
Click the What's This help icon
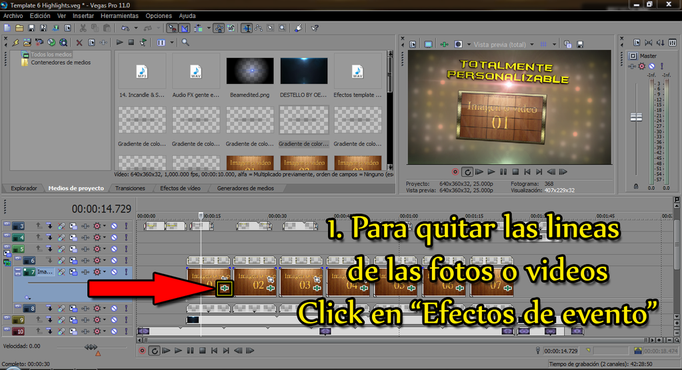[x=315, y=28]
